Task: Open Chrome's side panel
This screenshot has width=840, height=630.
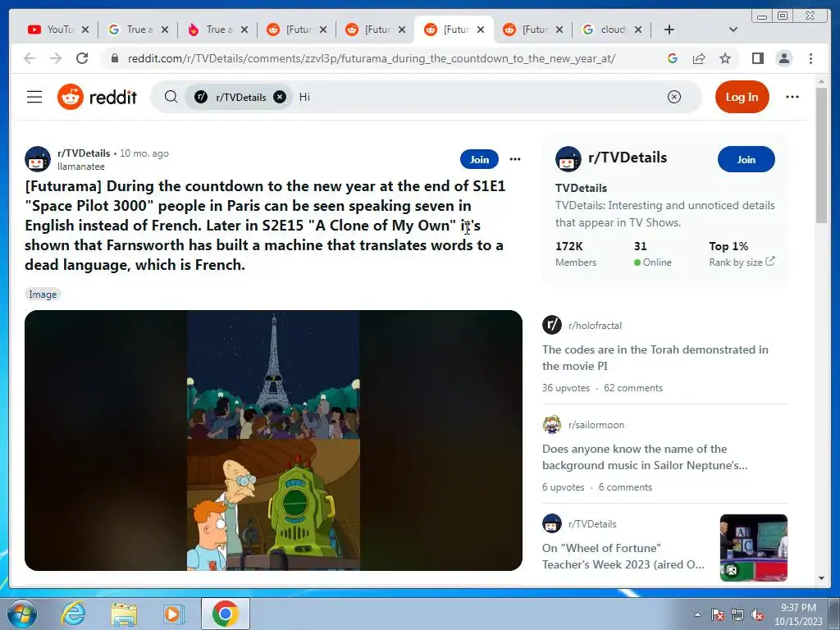Action: pos(757,58)
